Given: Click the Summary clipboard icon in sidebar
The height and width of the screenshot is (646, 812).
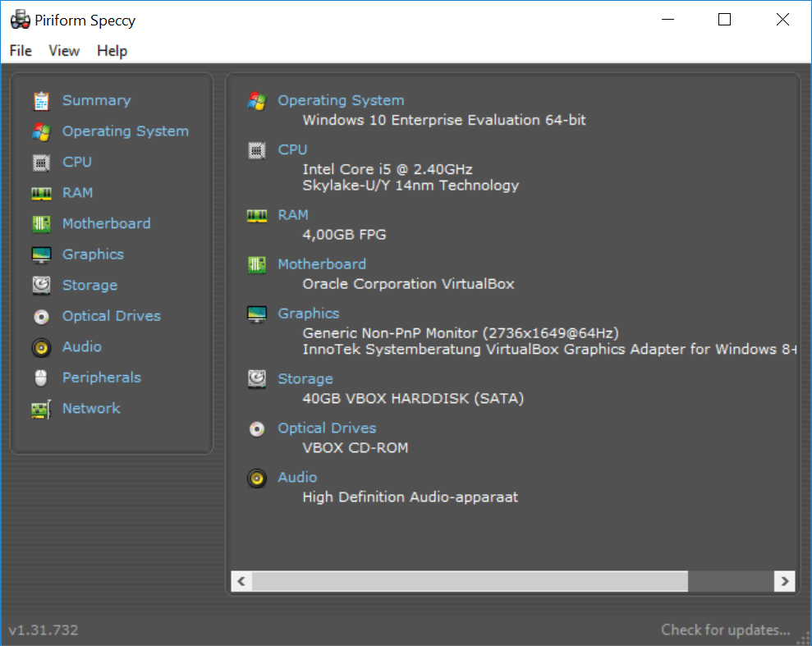Looking at the screenshot, I should click(x=41, y=101).
